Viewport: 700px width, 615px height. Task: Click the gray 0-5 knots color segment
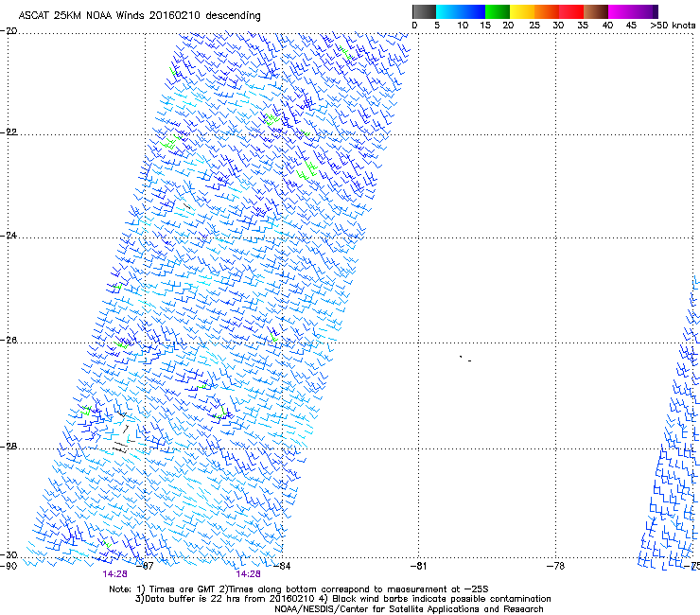424,11
